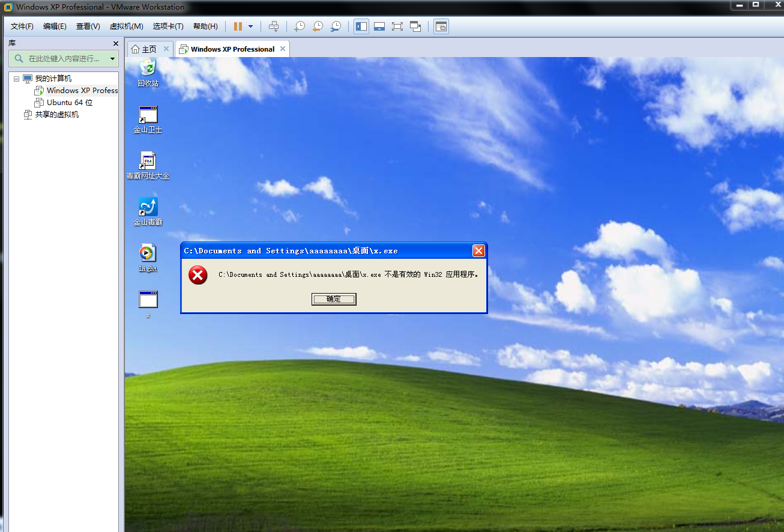The width and height of the screenshot is (784, 532).
Task: Click the console view icon in toolbar
Action: tap(441, 26)
